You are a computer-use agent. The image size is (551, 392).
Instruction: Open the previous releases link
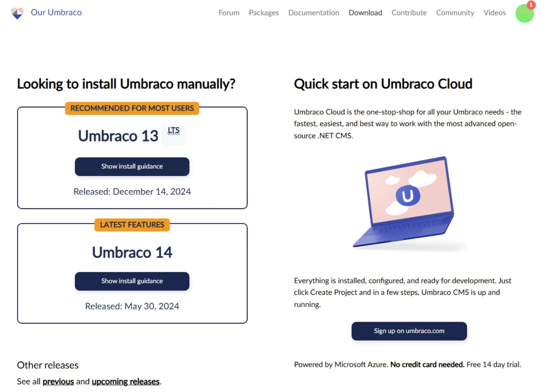point(58,381)
